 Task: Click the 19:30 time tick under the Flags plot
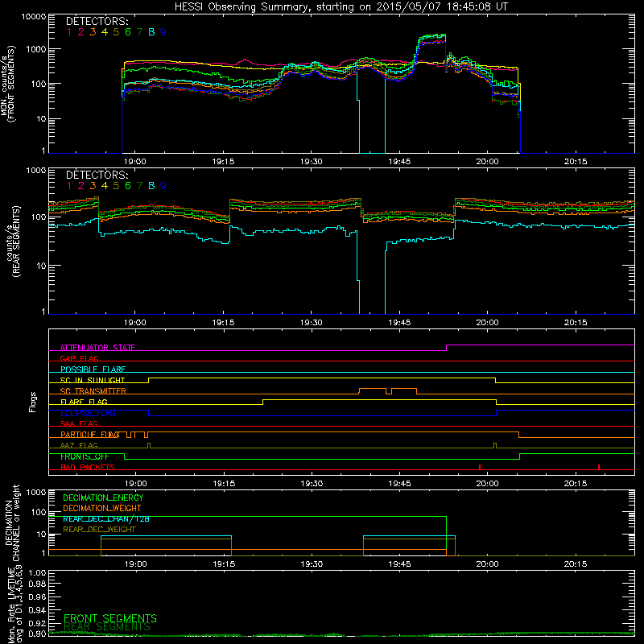[312, 484]
